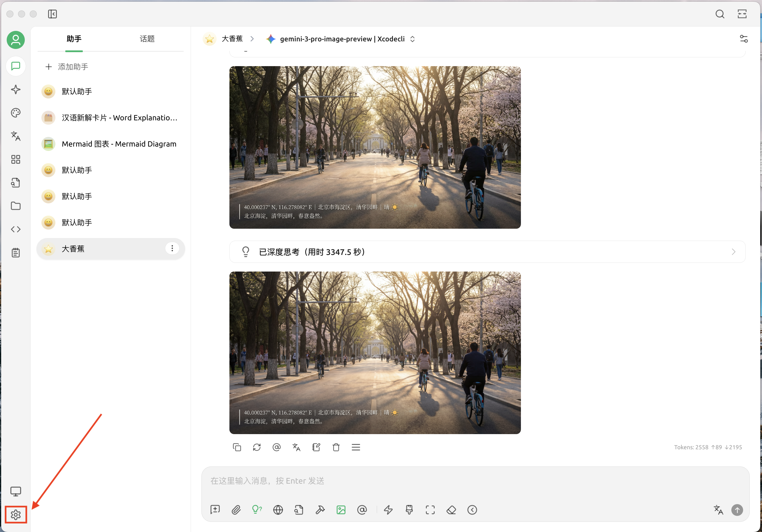
Task: Toggle web search globe icon
Action: (x=278, y=510)
